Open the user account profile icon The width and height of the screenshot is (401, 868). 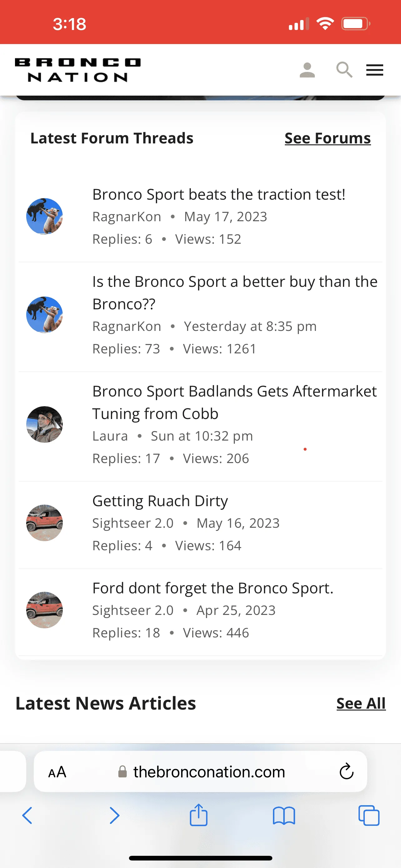pos(307,70)
